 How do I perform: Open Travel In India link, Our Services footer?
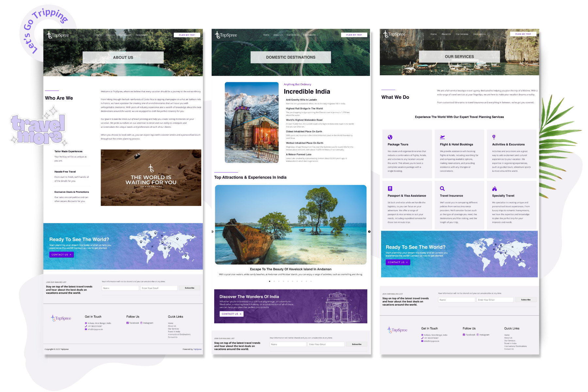(510, 343)
